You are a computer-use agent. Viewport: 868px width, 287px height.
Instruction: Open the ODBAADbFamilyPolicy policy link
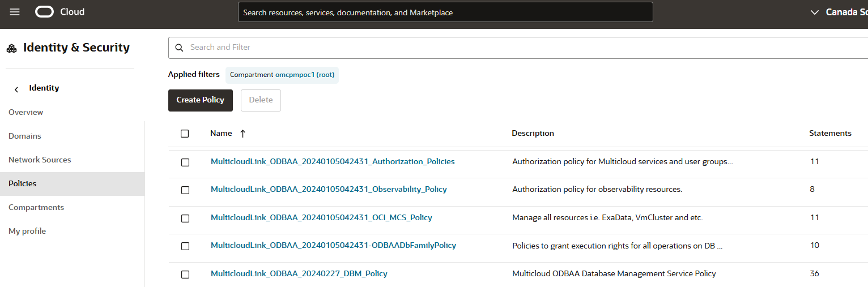pos(333,246)
